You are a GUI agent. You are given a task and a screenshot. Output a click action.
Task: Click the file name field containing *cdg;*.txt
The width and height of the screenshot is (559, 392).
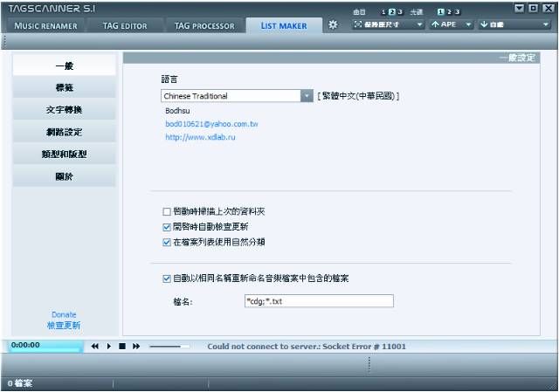pos(318,301)
